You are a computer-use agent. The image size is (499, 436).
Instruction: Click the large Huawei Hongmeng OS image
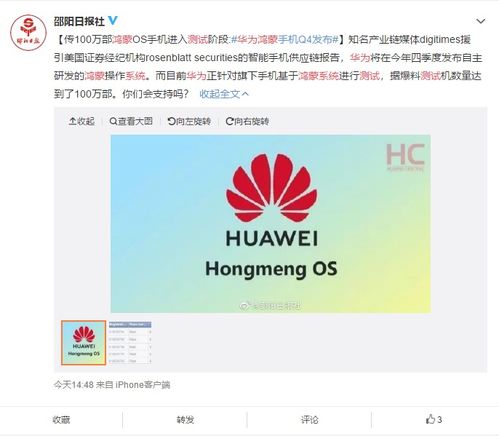pos(271,224)
